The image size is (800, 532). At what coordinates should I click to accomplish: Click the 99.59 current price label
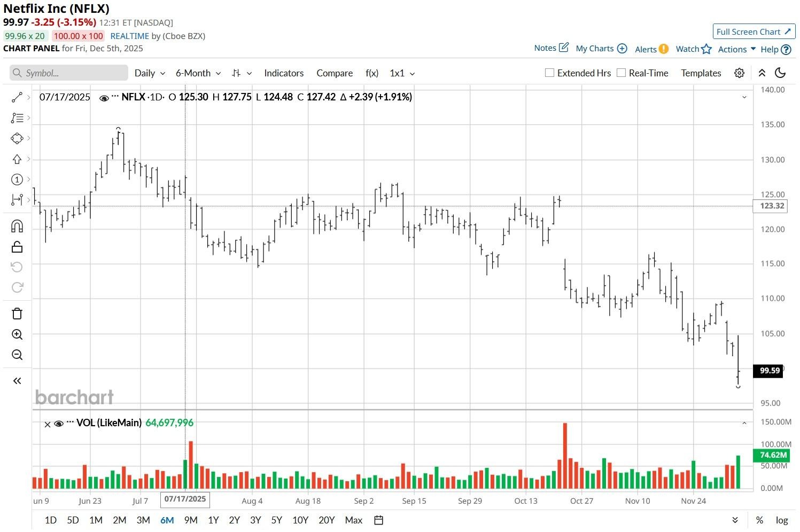point(768,371)
